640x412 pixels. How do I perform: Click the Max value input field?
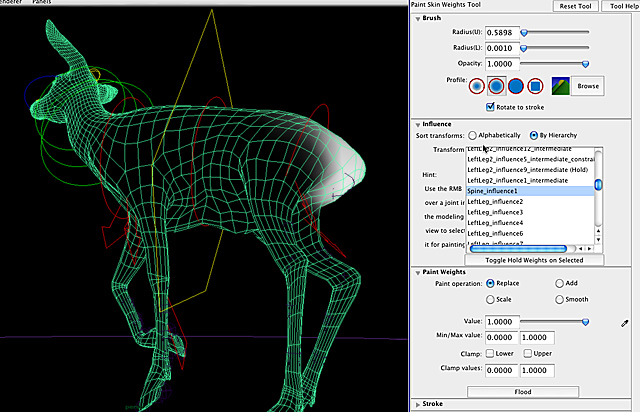click(537, 337)
